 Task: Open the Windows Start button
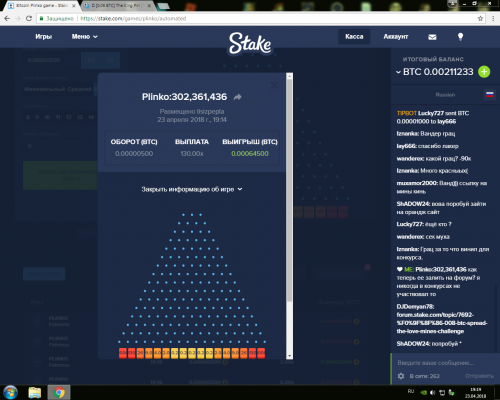coord(10,392)
